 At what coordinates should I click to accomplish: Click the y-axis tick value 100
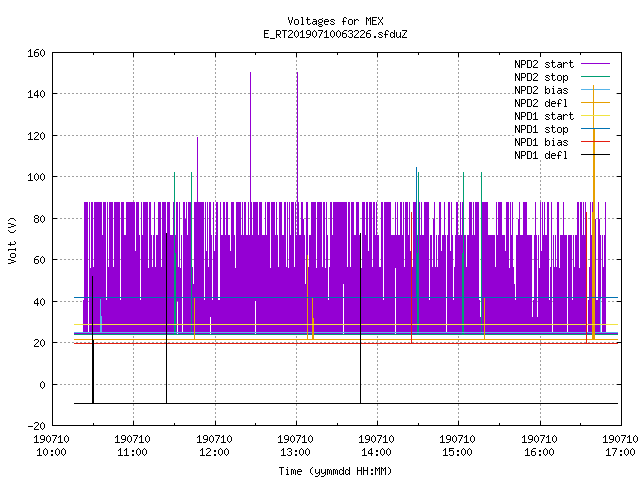36,177
